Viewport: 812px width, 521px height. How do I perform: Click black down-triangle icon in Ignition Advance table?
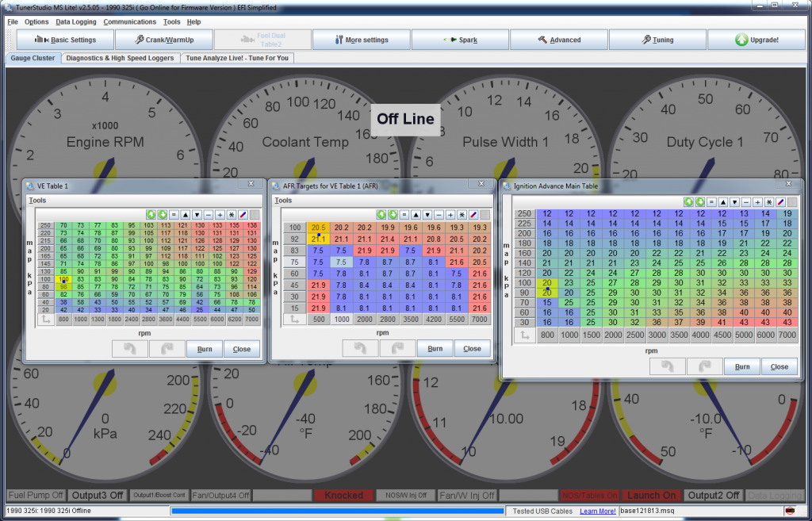[735, 202]
